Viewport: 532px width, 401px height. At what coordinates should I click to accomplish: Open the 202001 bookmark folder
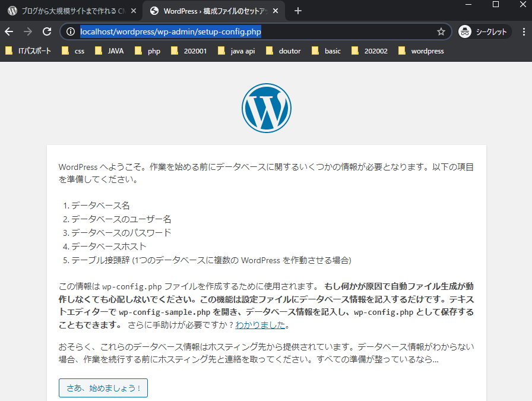(x=189, y=51)
